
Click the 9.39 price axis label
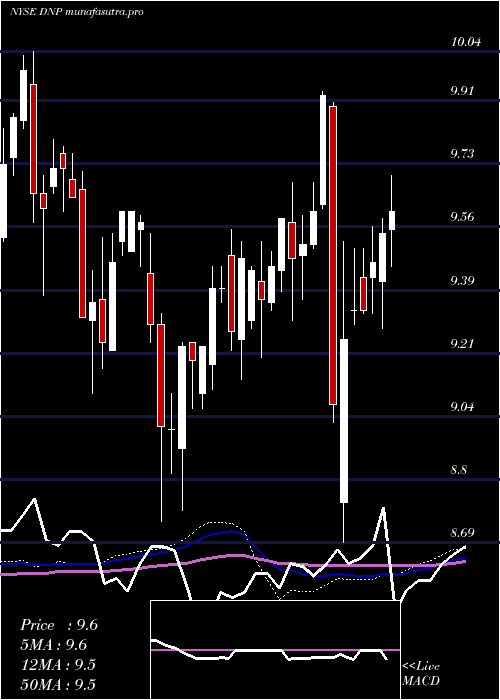tap(464, 281)
